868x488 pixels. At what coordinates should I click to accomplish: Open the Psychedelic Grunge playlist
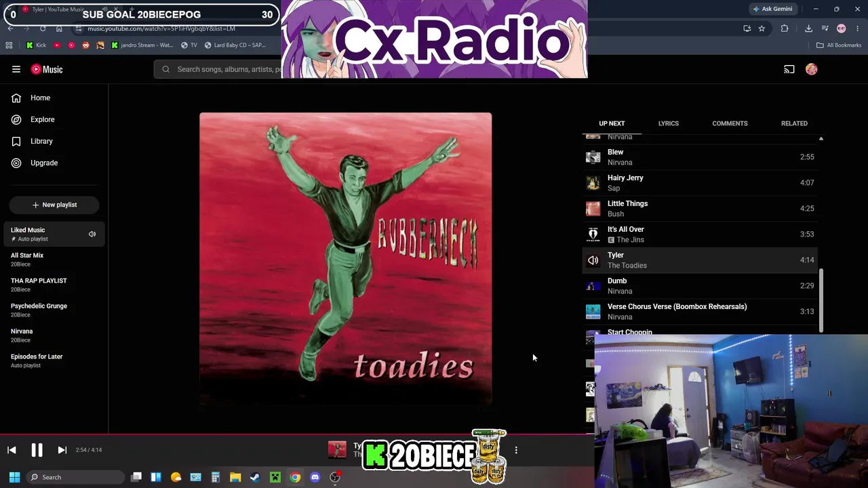pos(54,310)
